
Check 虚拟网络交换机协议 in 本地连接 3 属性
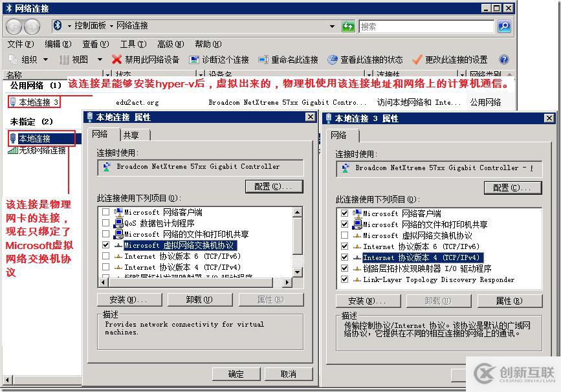tap(344, 235)
